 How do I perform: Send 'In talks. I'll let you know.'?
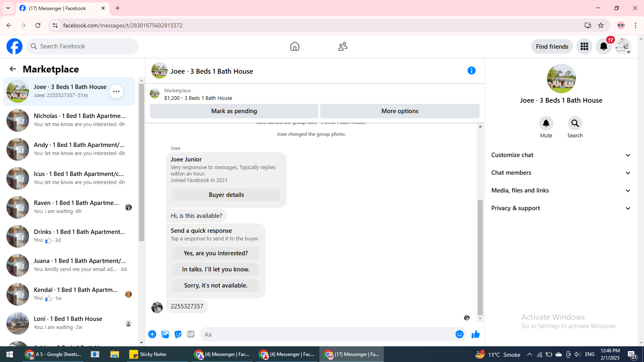[x=216, y=269]
